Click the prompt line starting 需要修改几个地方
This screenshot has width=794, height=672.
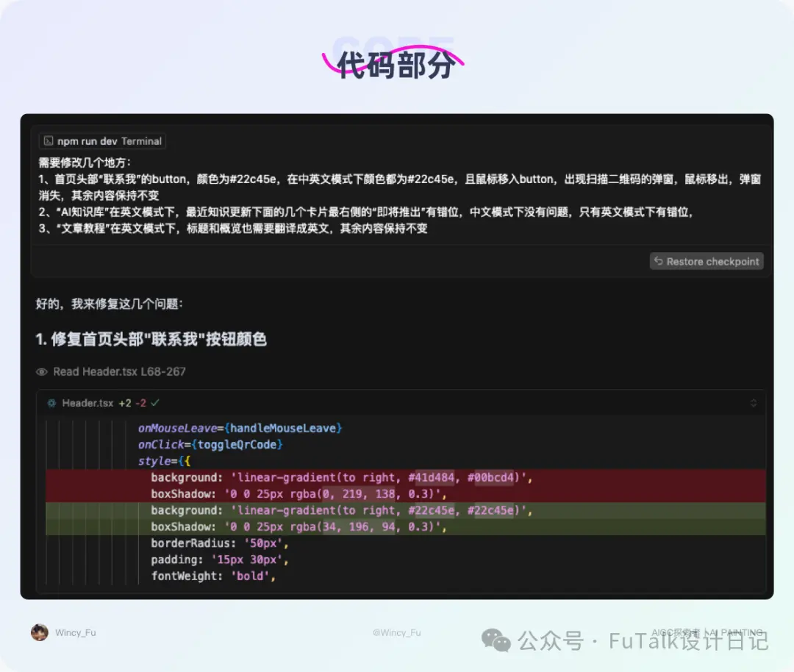point(85,162)
